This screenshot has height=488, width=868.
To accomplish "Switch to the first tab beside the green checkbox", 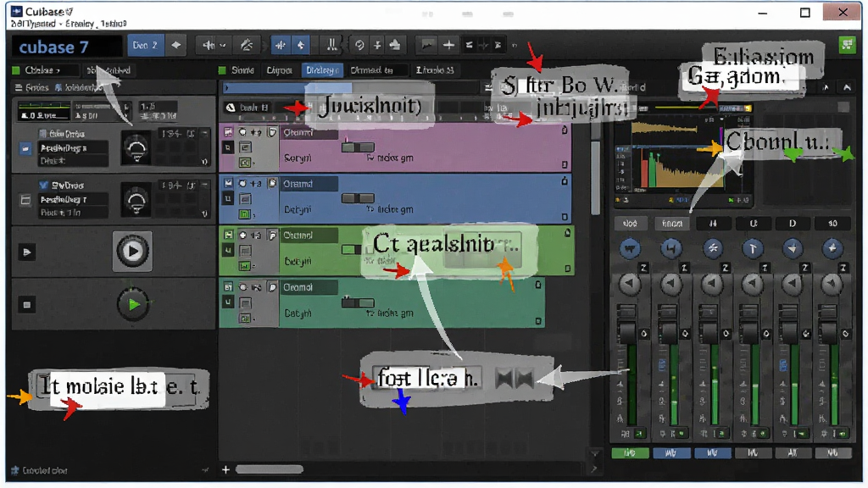I will [x=243, y=70].
